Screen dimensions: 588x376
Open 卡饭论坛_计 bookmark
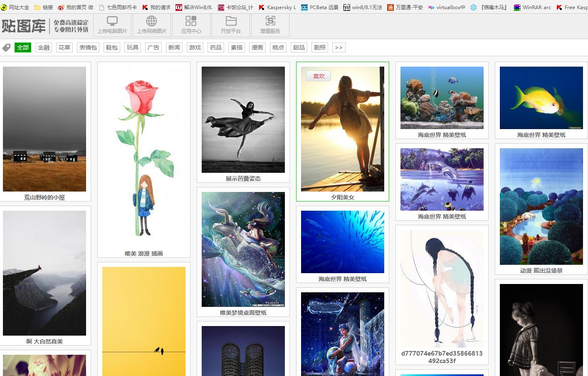click(236, 7)
